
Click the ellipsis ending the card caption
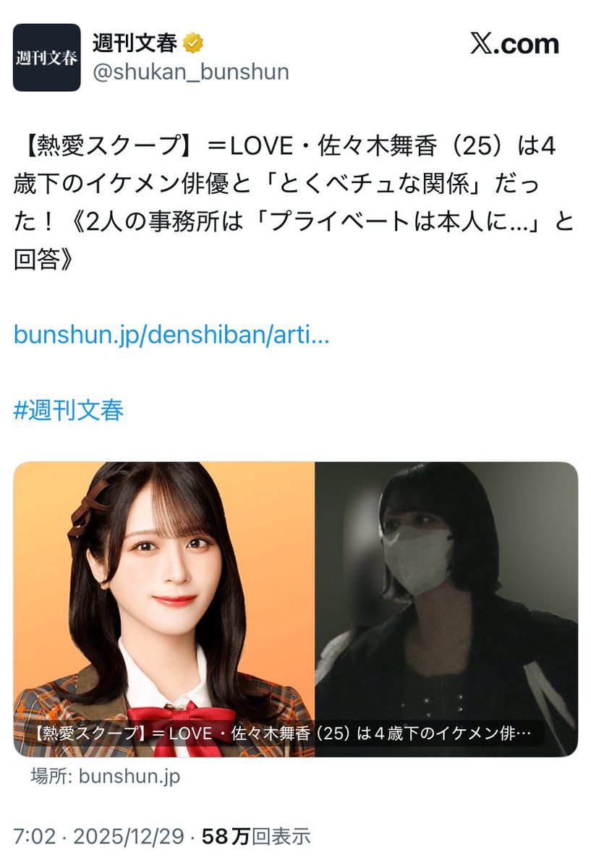point(526,735)
